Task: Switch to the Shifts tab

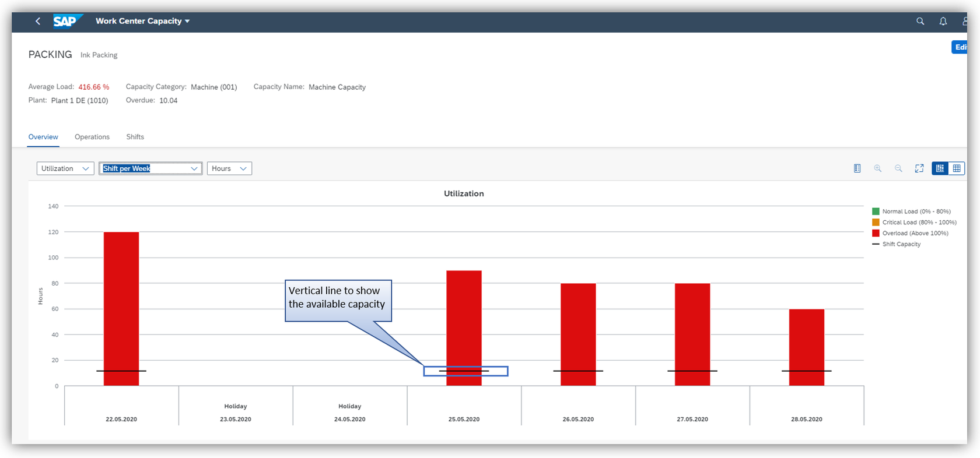Action: [135, 137]
